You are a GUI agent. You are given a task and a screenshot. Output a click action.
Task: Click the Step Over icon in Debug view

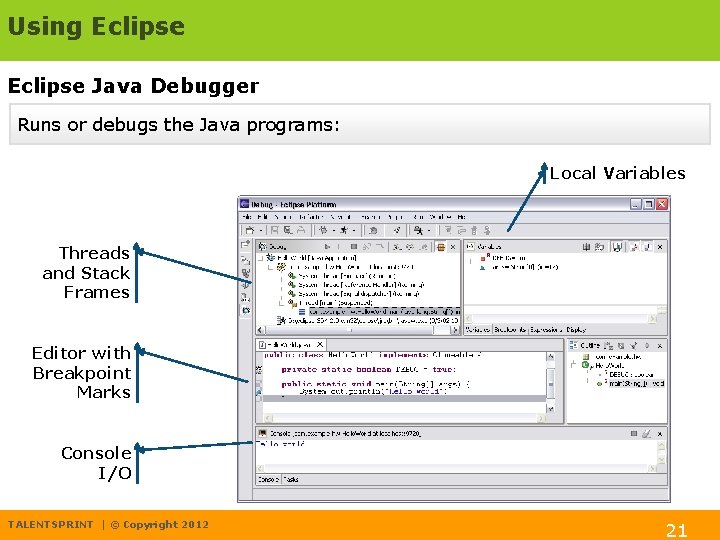tap(410, 247)
